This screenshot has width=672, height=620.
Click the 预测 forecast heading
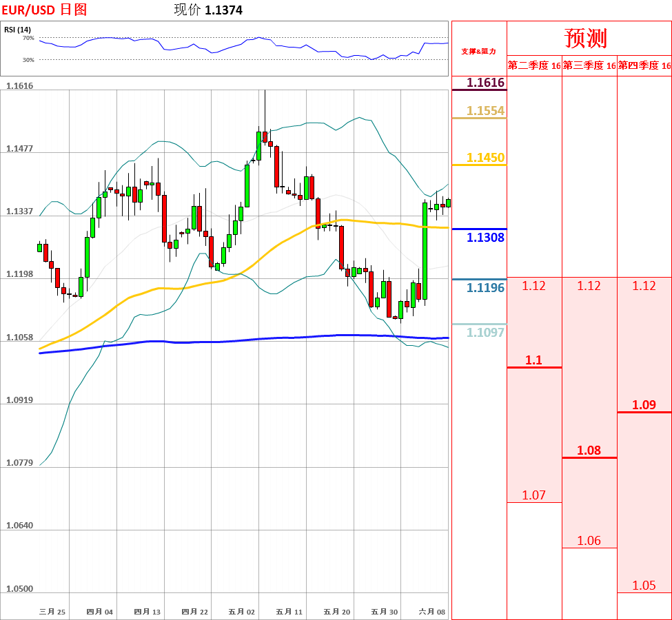click(x=586, y=38)
